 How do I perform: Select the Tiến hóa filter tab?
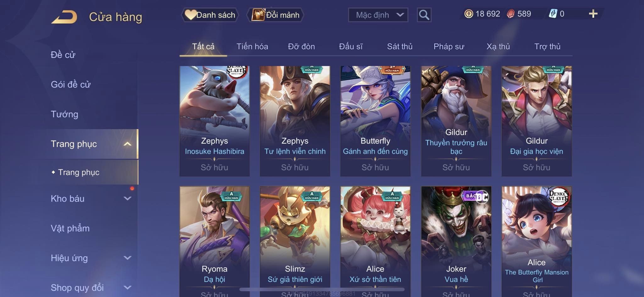pyautogui.click(x=252, y=46)
